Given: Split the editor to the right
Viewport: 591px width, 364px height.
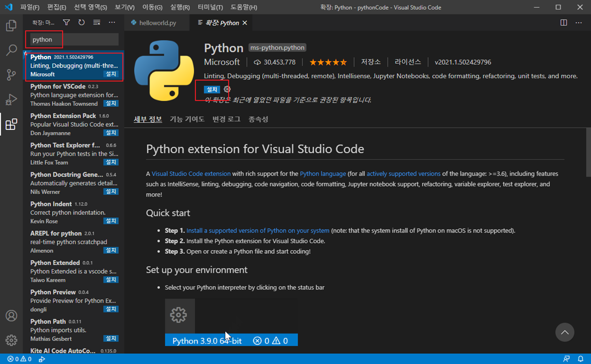Looking at the screenshot, I should click(x=564, y=23).
